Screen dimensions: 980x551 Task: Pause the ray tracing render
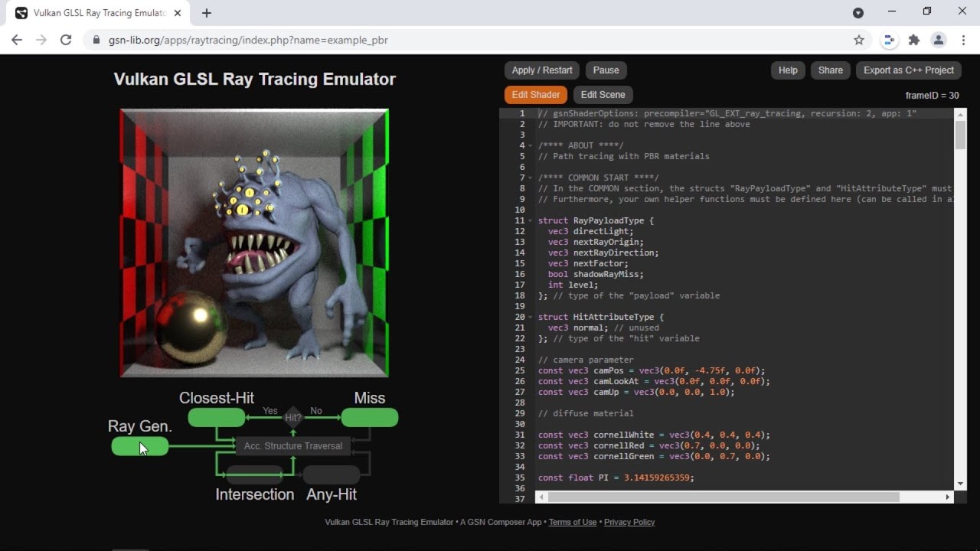tap(606, 70)
